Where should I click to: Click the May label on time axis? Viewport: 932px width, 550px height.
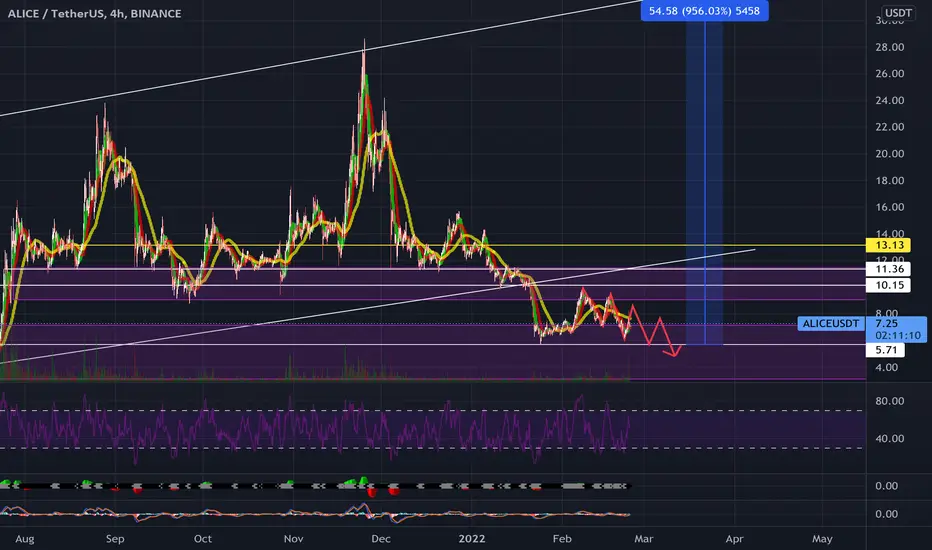[822, 539]
